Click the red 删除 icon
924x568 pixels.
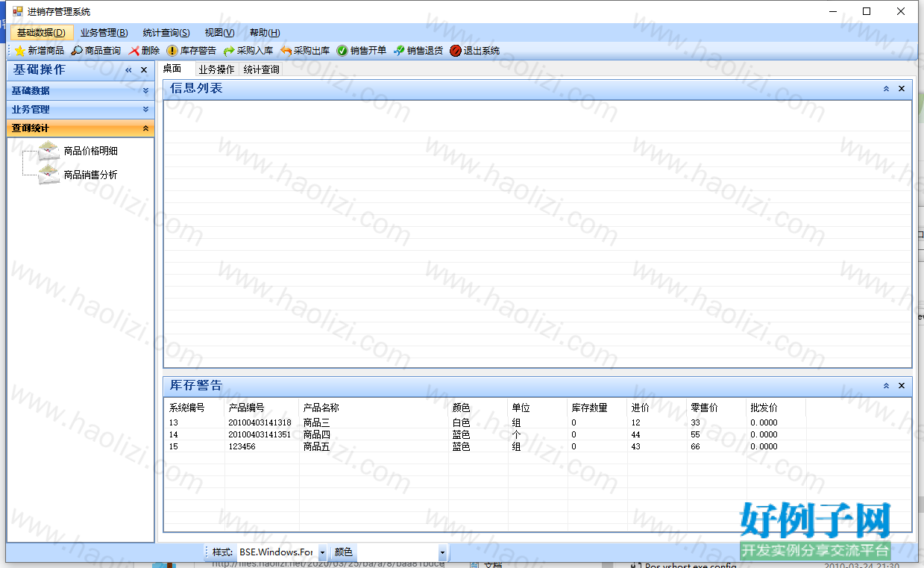point(133,51)
